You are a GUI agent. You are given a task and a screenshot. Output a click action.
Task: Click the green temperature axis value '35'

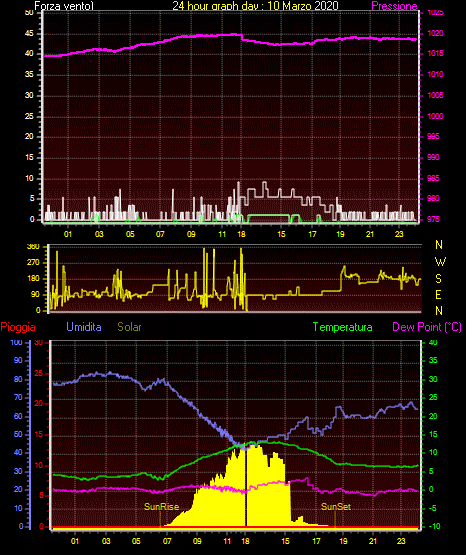433,360
